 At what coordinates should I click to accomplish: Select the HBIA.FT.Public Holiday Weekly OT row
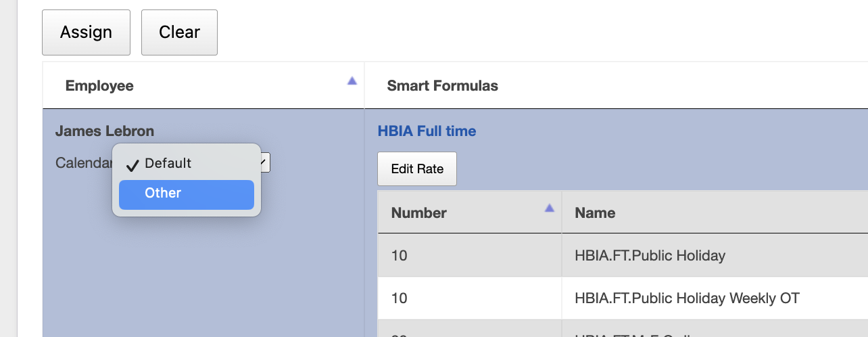(x=623, y=298)
